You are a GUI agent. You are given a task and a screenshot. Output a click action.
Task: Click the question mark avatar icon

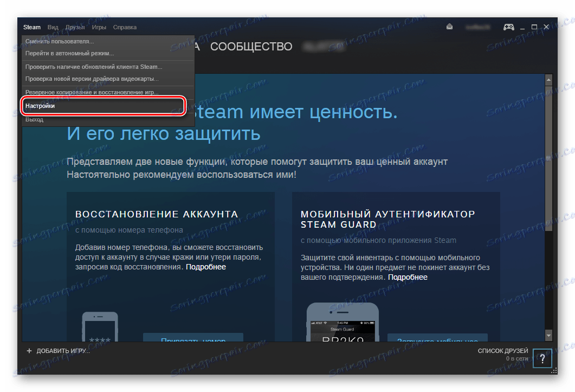tap(542, 358)
